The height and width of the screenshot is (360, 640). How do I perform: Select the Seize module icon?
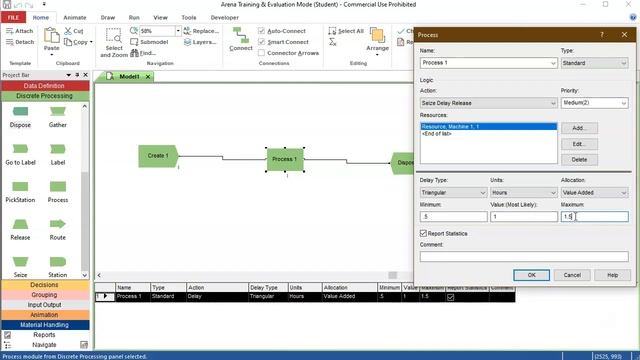coord(20,261)
